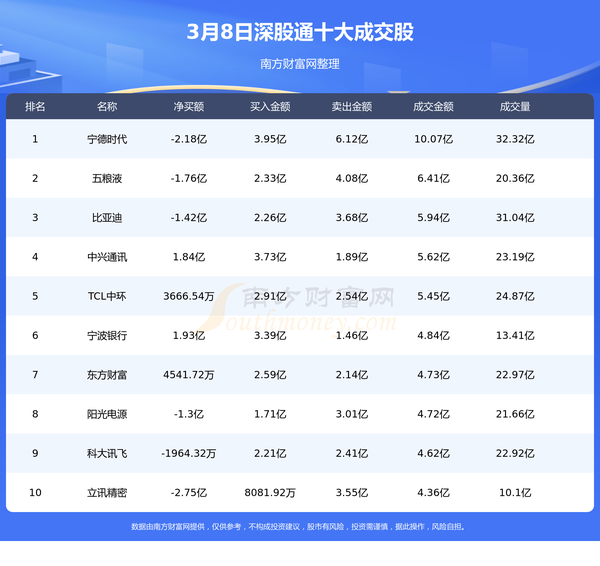Click volume value 31.04亿
This screenshot has width=600, height=566.
pos(515,218)
